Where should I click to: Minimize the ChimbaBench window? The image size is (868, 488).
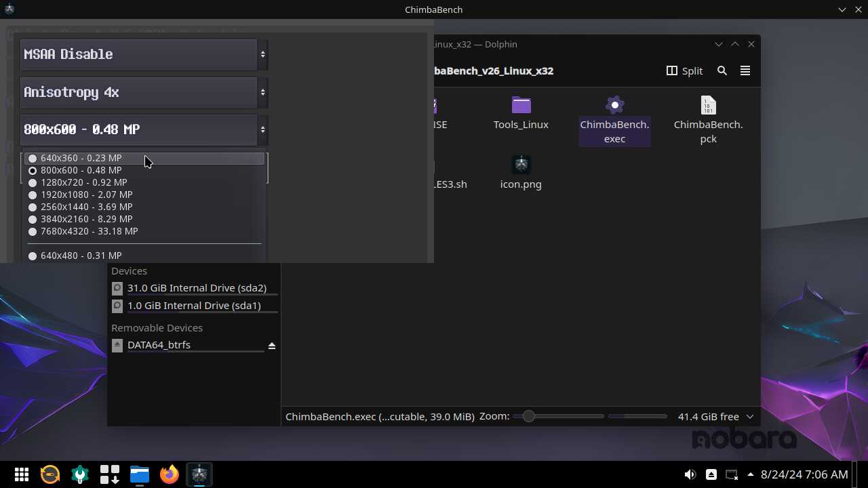pyautogui.click(x=842, y=9)
